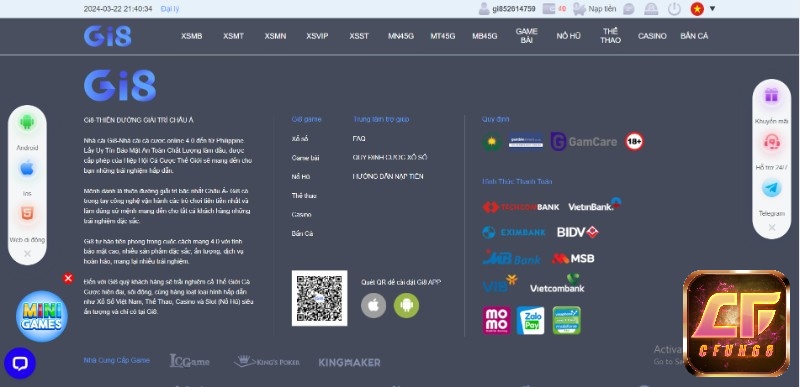This screenshot has width=800, height=387.
Task: Click the Đại lý link in header
Action: click(169, 9)
